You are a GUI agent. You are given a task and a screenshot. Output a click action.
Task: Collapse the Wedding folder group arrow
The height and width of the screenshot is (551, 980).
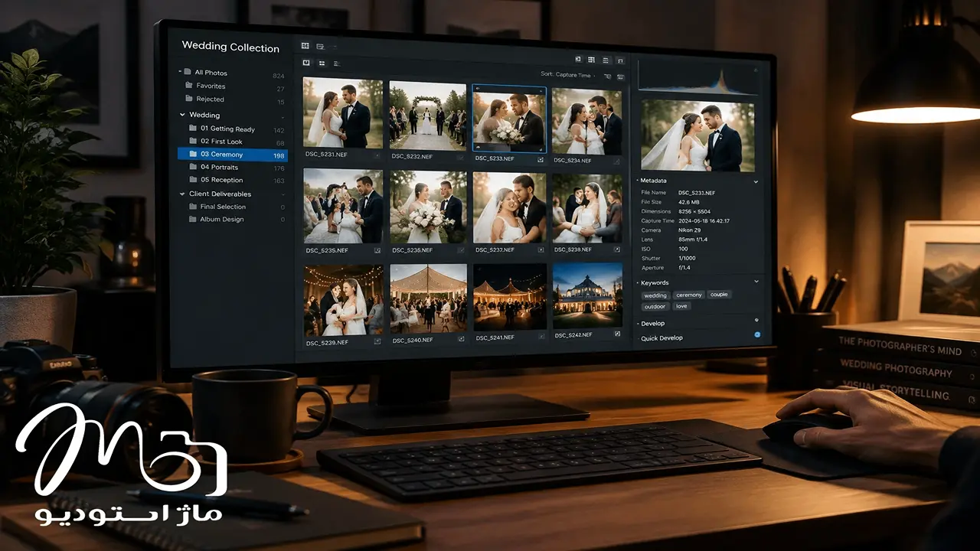[181, 115]
